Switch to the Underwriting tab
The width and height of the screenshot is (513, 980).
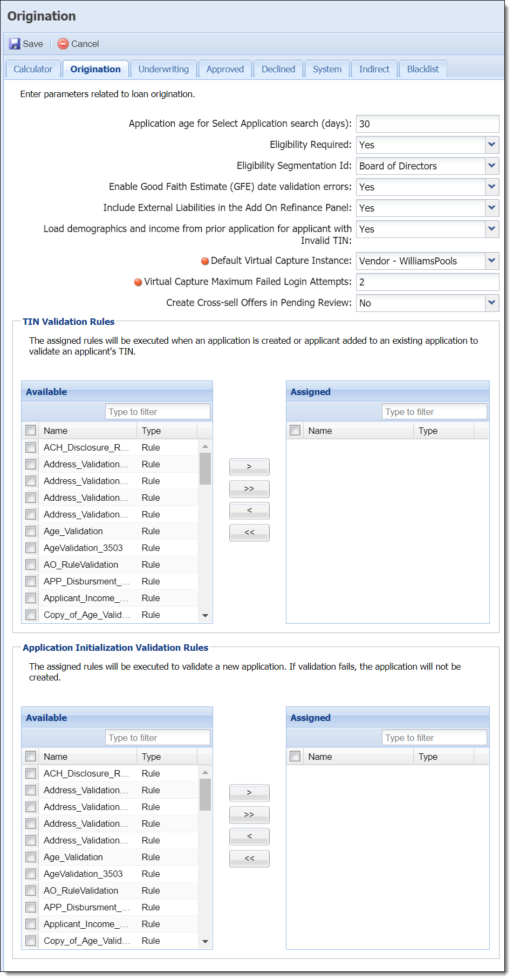coord(163,69)
